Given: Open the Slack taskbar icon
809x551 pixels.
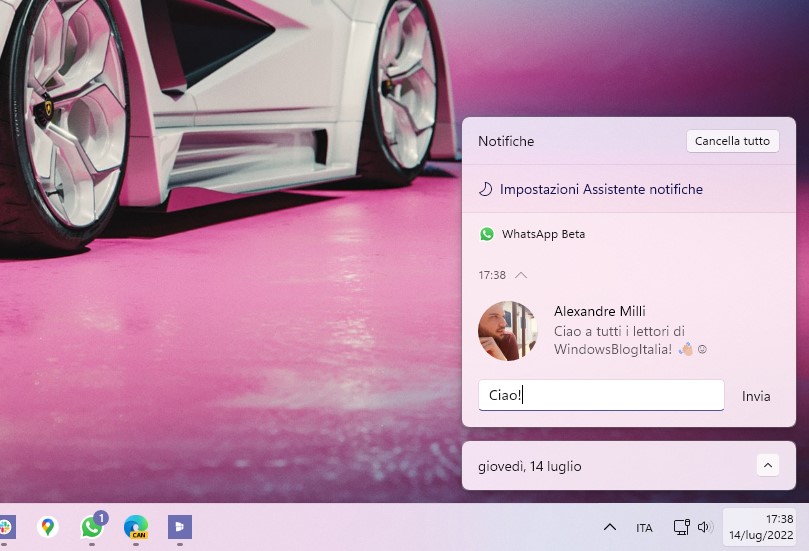Looking at the screenshot, I should pos(6,527).
